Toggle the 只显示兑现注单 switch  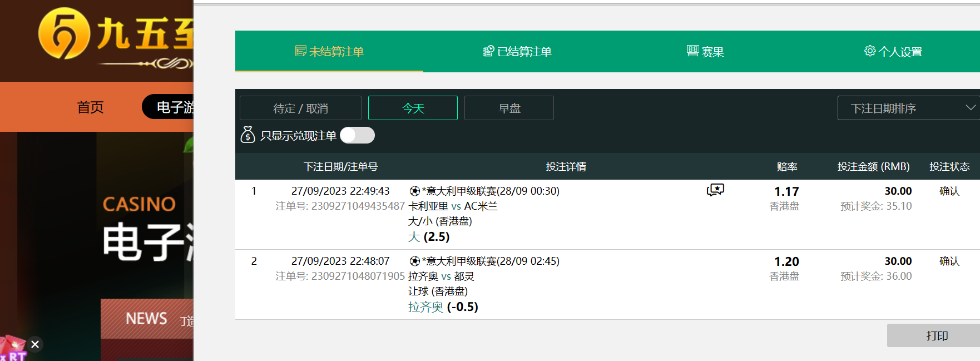click(x=357, y=135)
